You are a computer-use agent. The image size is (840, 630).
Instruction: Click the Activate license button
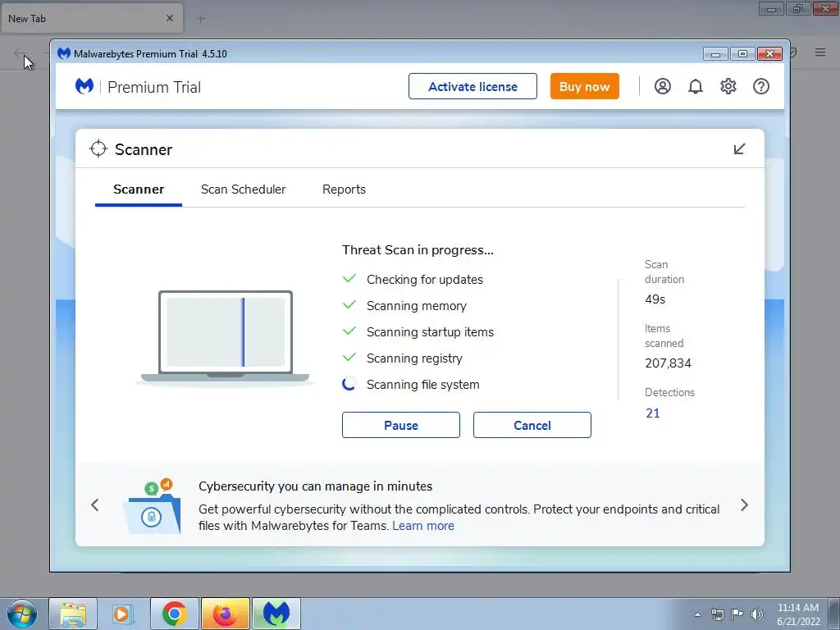point(472,86)
